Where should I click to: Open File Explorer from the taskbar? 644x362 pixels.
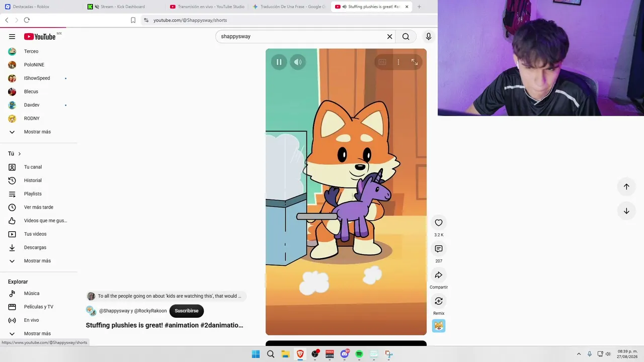(285, 354)
